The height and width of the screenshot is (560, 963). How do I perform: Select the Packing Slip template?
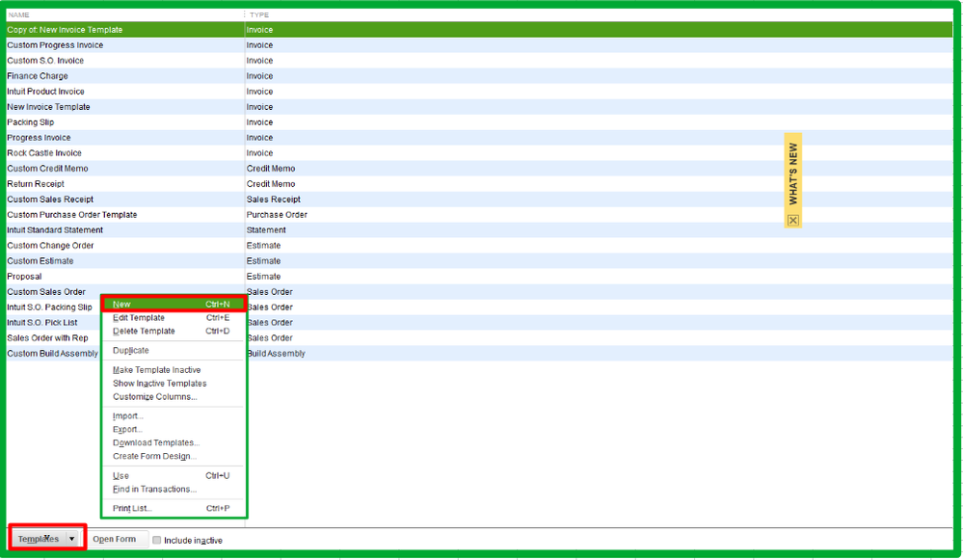pos(479,122)
